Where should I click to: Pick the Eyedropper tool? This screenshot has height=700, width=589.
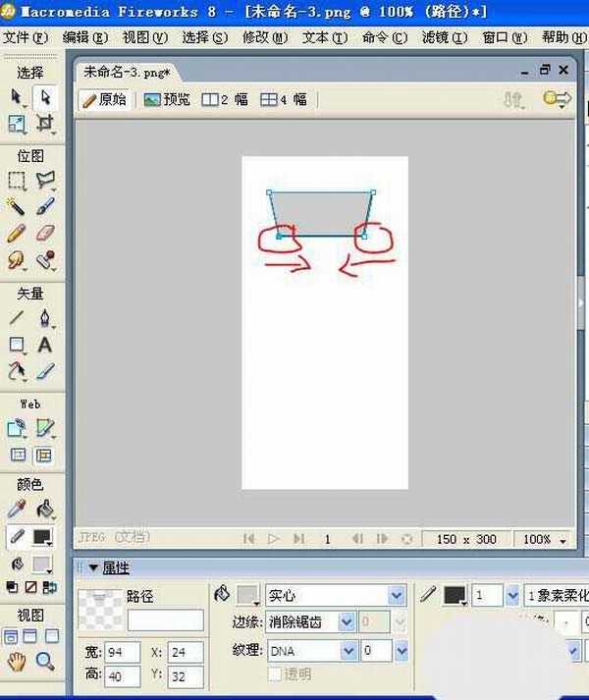point(17,509)
